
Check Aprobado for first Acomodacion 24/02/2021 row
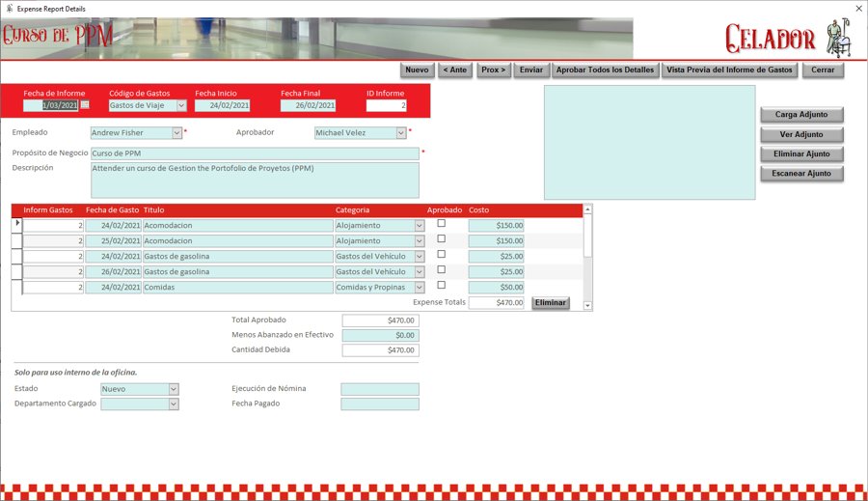tap(441, 223)
